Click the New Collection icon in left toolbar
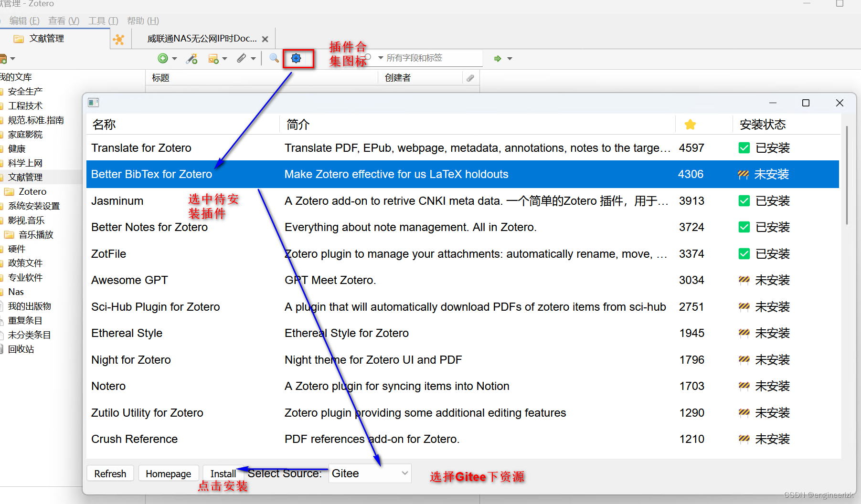Image resolution: width=861 pixels, height=504 pixels. (x=3, y=59)
